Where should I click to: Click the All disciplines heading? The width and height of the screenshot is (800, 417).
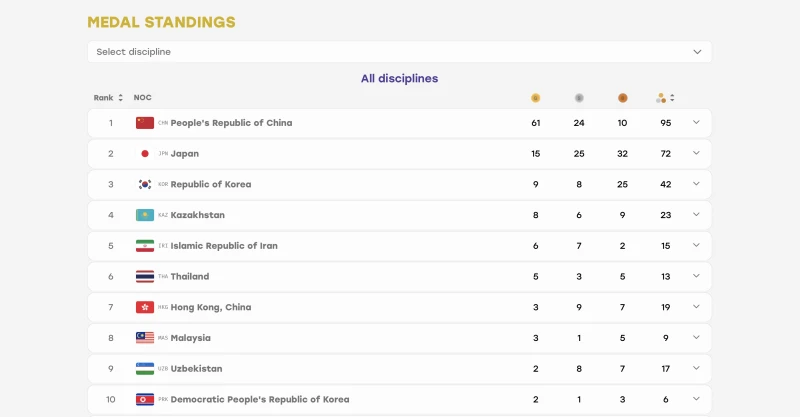coord(399,79)
